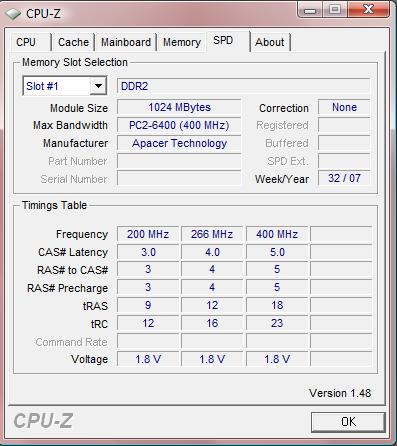Click the Command Rate label

71,342
